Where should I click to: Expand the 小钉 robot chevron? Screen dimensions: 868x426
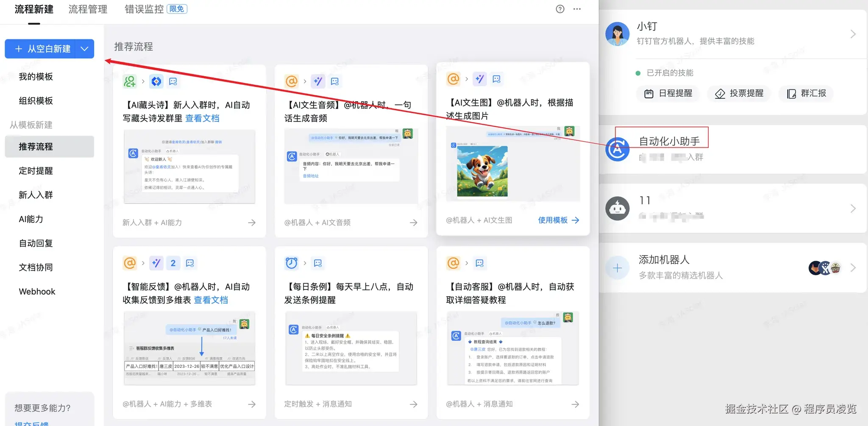(x=853, y=34)
